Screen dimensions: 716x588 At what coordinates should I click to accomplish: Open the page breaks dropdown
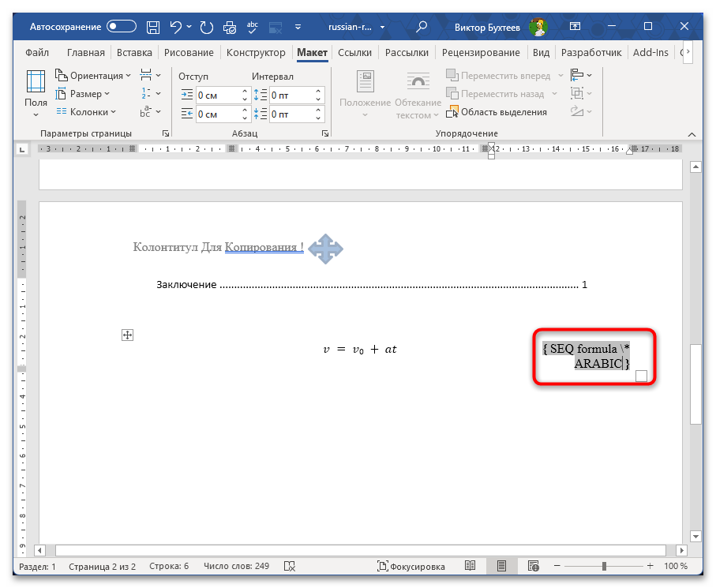click(x=150, y=75)
